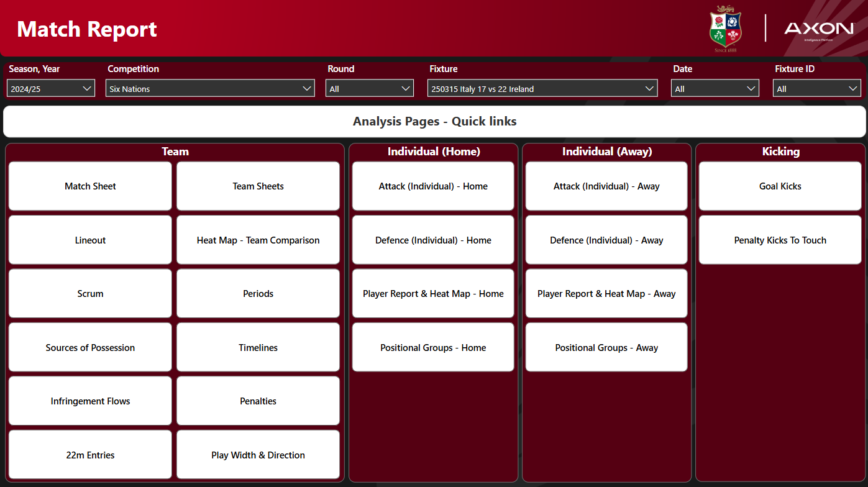Open the Scrum page
This screenshot has width=868, height=487.
[x=89, y=293]
